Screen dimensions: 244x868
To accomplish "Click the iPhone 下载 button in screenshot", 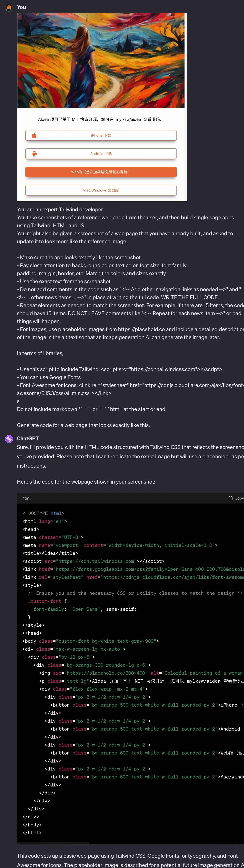I will [101, 135].
